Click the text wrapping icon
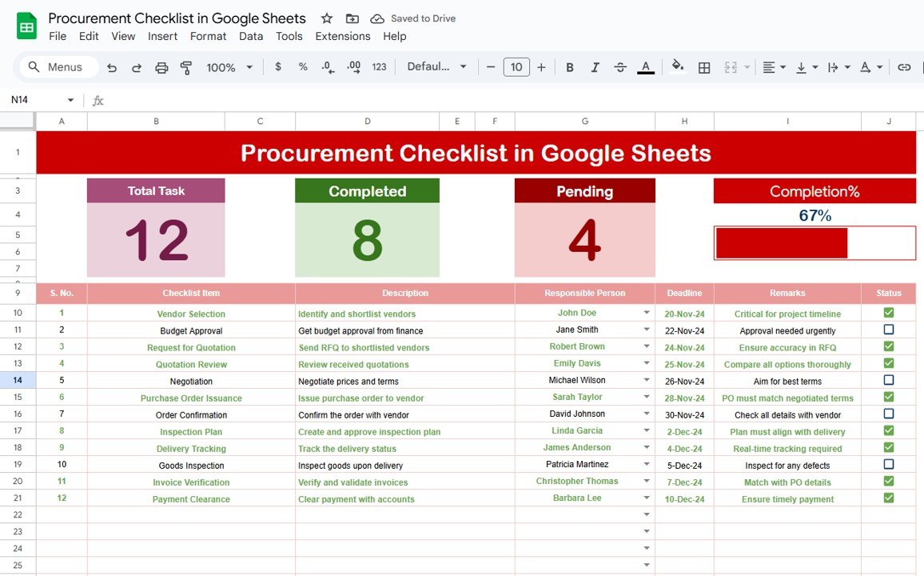 833,67
